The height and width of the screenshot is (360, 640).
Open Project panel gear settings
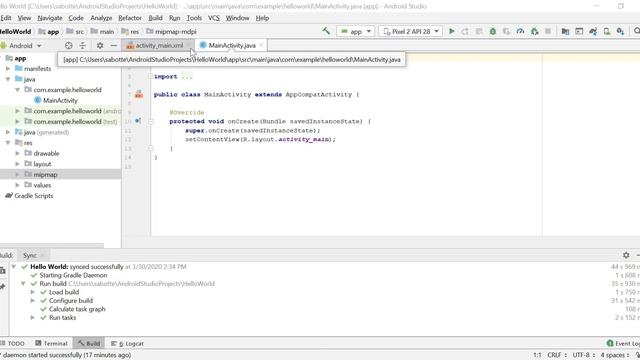click(x=100, y=46)
